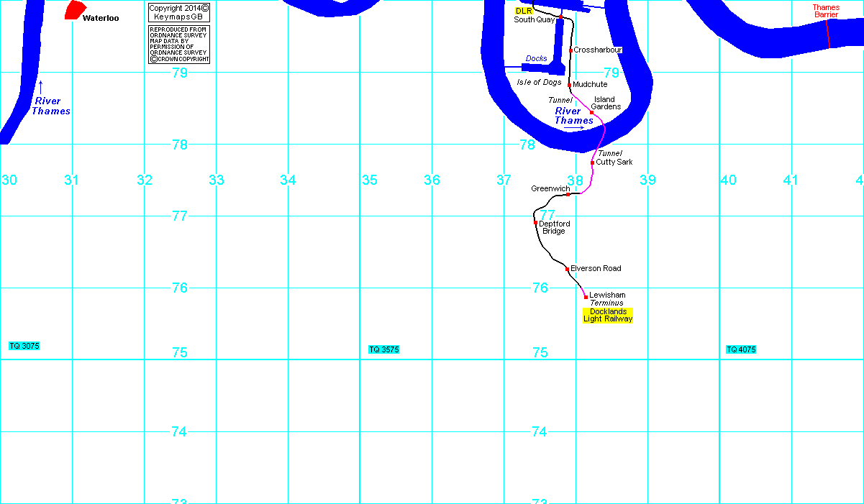
Task: Click the red Waterloo station marker
Action: click(73, 10)
